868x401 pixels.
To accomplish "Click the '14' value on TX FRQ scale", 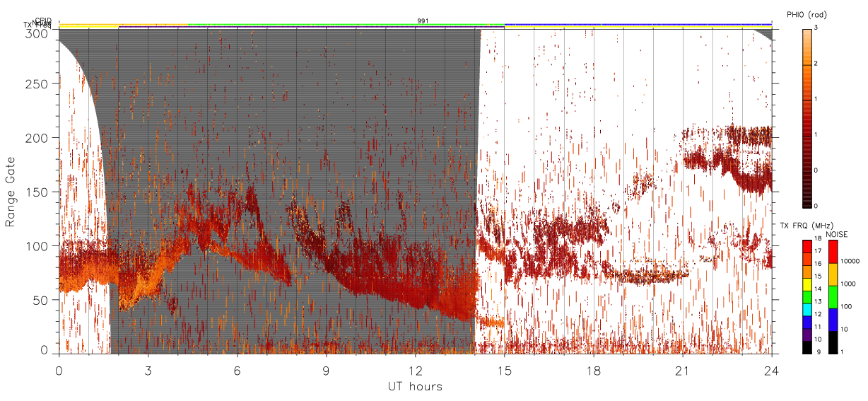I will pos(819,289).
